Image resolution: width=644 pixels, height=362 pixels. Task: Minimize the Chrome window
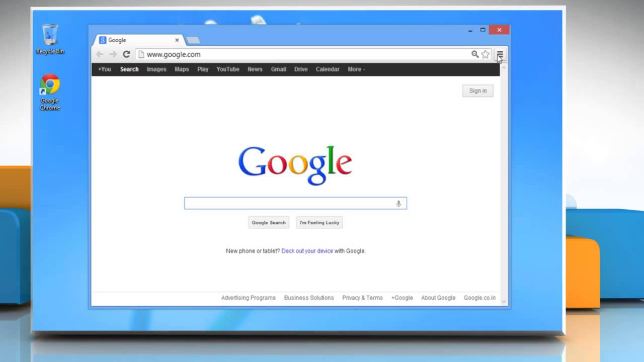point(470,30)
